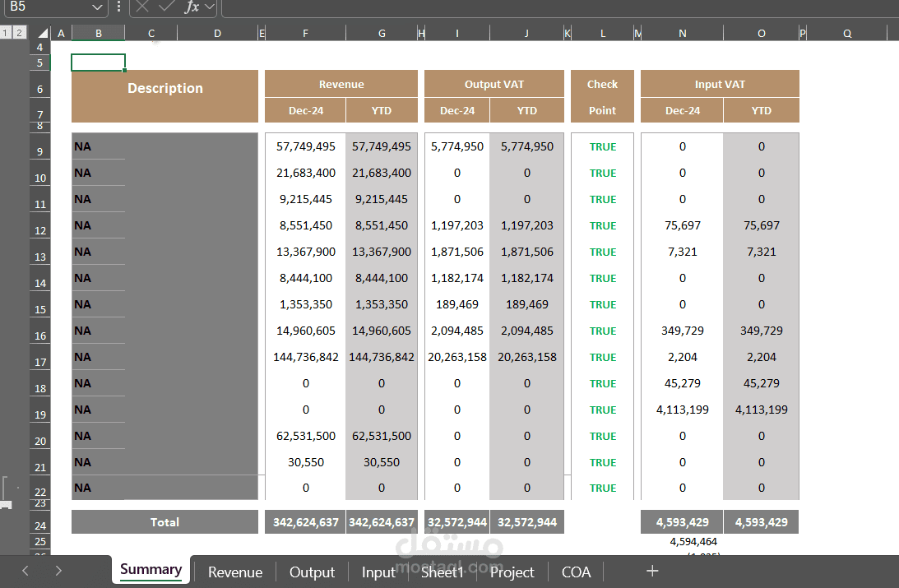The height and width of the screenshot is (588, 899).
Task: Click TRUE check point in row 9
Action: click(x=603, y=146)
